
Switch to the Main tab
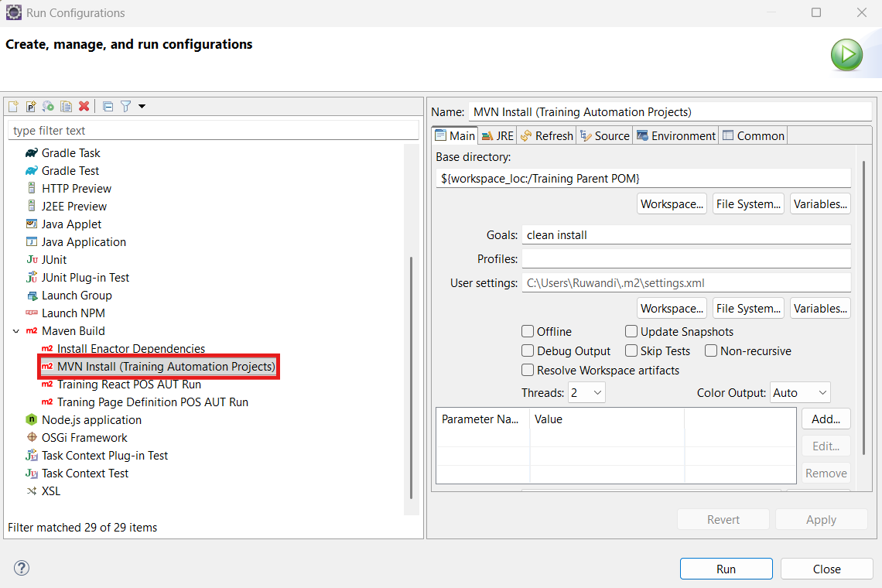point(456,135)
